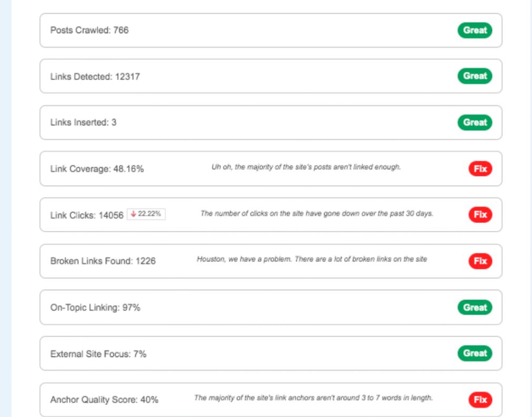
Task: Click the Great badge on External Site Focus
Action: [474, 354]
